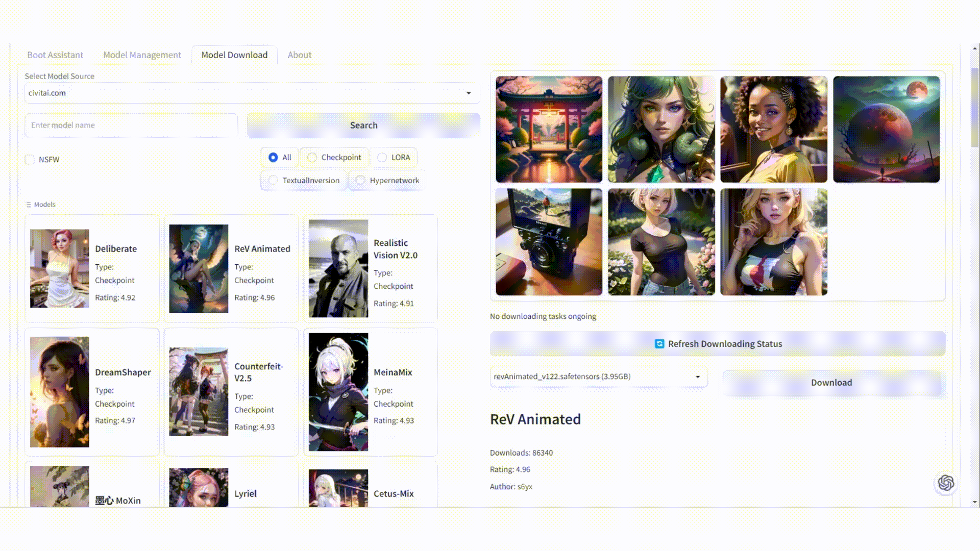This screenshot has height=551, width=980.
Task: Switch to the Boot Assistant tab
Action: 55,55
